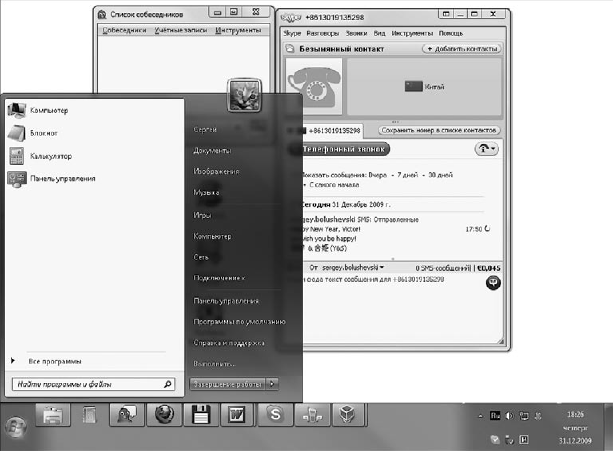
Task: Click the Добавить контакты button
Action: 462,48
